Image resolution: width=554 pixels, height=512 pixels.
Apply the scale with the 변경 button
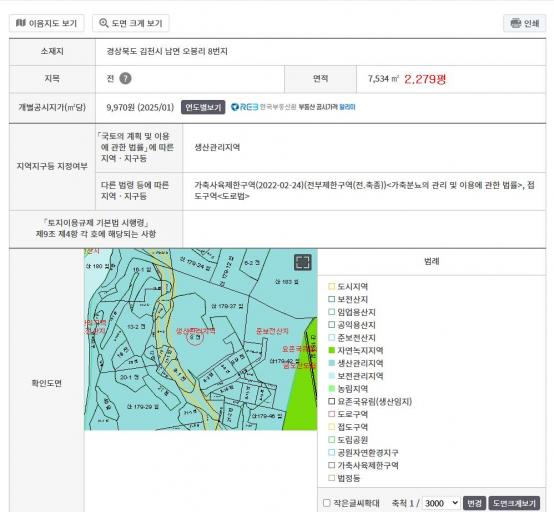click(x=474, y=503)
